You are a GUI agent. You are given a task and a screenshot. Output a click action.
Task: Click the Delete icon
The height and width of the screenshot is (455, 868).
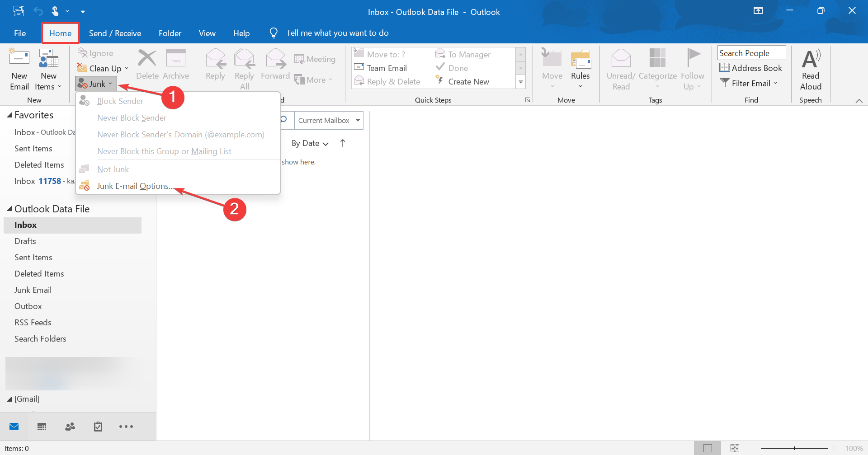point(147,65)
